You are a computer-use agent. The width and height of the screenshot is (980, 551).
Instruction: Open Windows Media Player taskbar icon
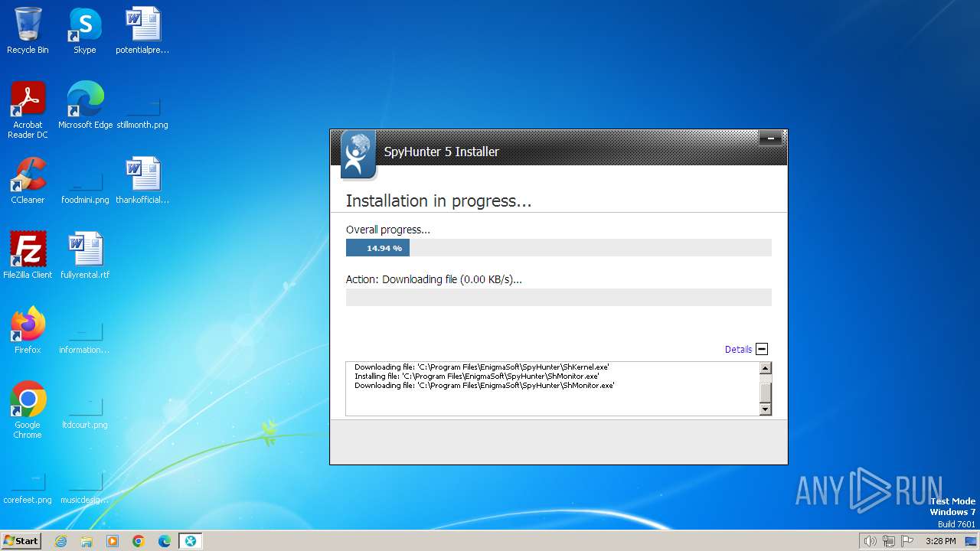click(113, 541)
